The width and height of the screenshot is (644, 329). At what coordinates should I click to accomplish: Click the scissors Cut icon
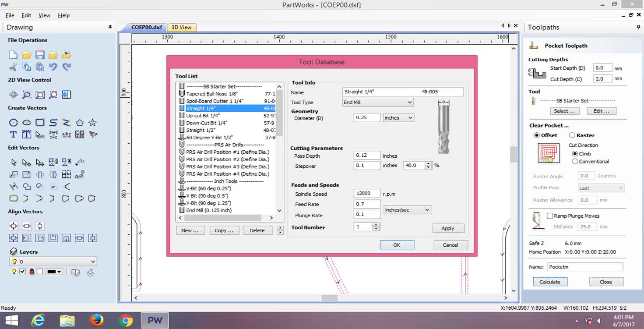tap(13, 67)
